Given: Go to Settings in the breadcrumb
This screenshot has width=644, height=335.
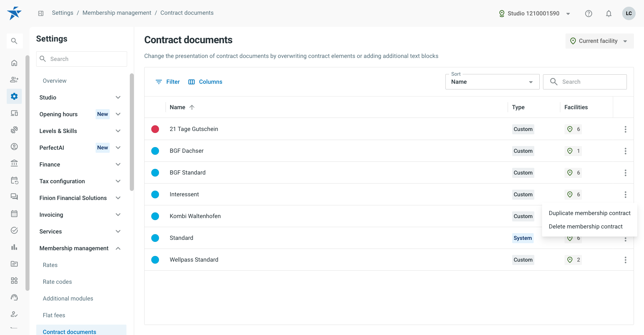Looking at the screenshot, I should (63, 13).
